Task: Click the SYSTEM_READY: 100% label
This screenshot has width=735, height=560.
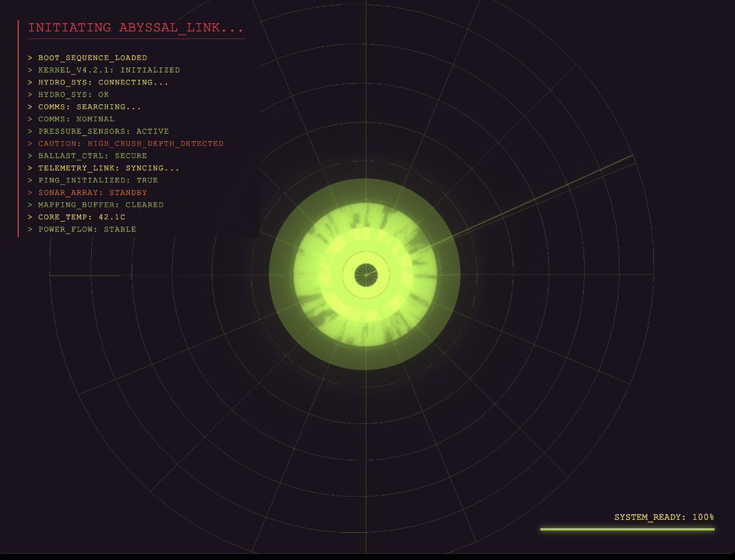Action: tap(664, 517)
